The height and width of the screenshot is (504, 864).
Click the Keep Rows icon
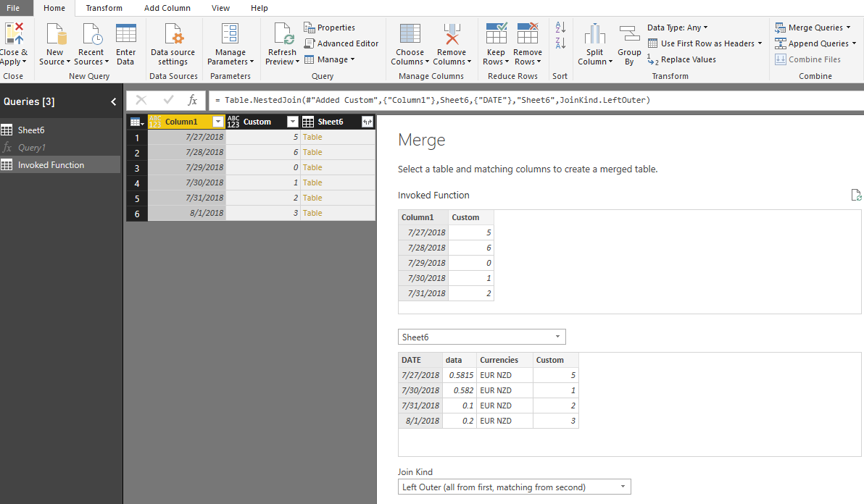[x=496, y=33]
